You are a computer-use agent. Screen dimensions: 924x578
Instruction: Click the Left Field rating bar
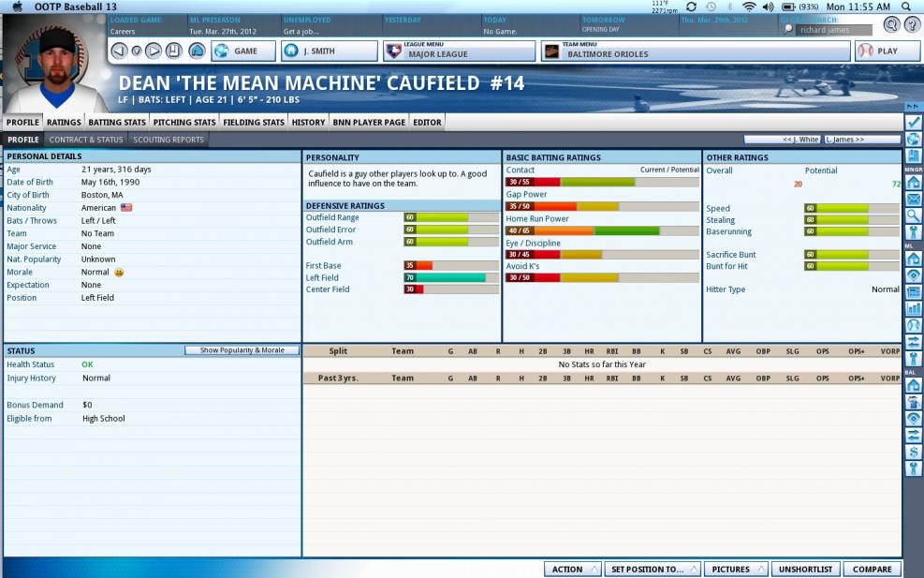click(x=451, y=278)
